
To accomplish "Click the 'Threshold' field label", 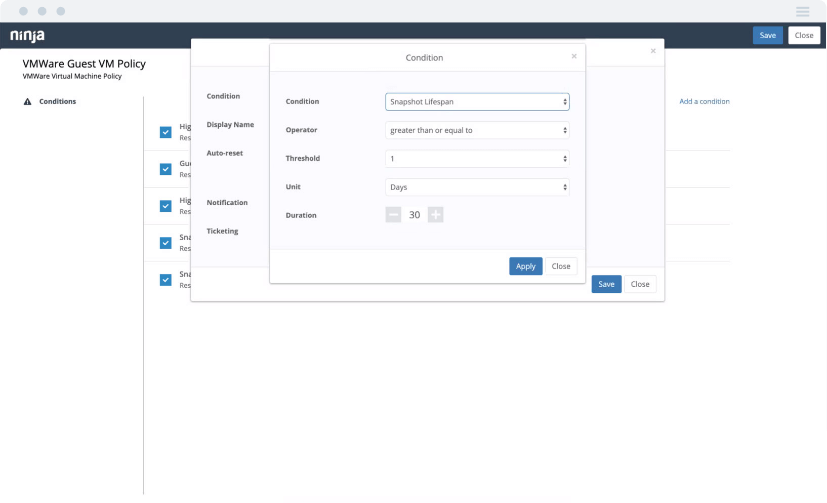I will pyautogui.click(x=303, y=158).
